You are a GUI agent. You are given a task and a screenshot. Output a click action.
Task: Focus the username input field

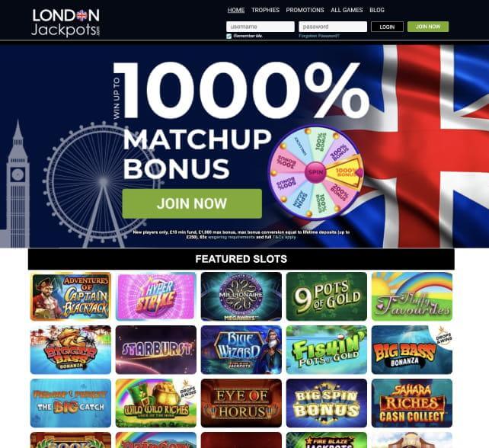pos(260,27)
